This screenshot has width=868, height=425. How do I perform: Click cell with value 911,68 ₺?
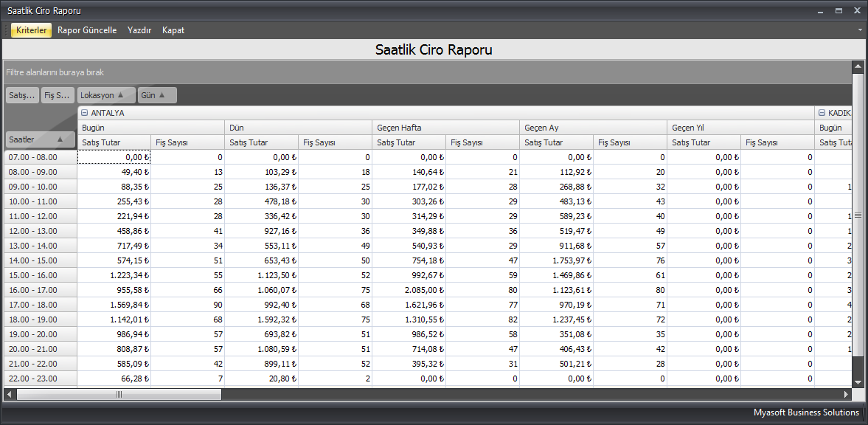coord(556,246)
